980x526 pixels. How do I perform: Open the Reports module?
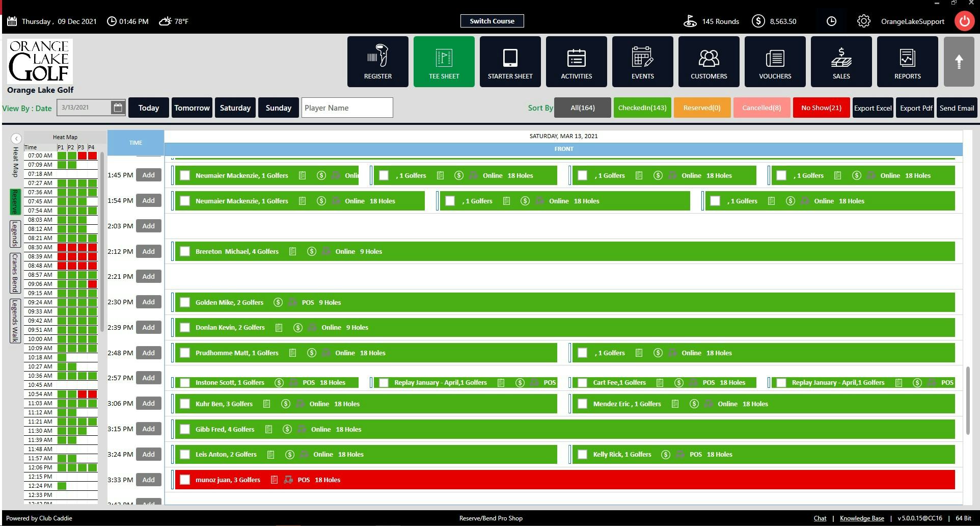pos(907,61)
